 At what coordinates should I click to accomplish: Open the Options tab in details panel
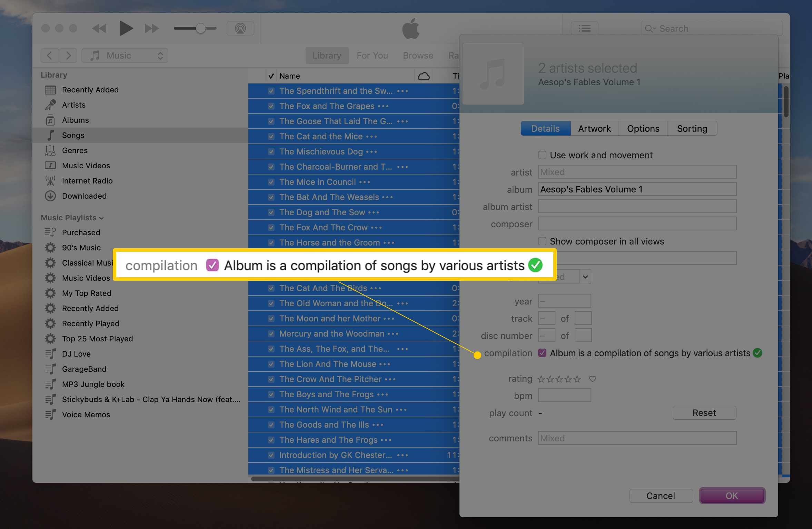click(642, 128)
